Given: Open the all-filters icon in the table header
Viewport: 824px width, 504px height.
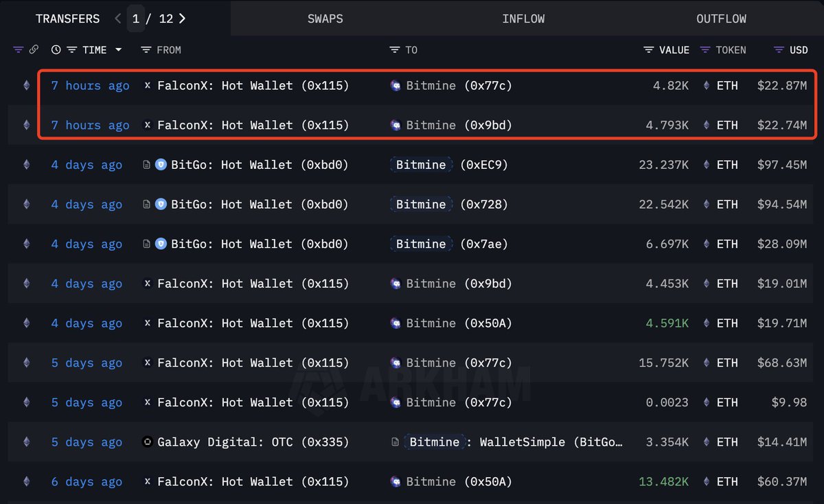Looking at the screenshot, I should coord(18,50).
